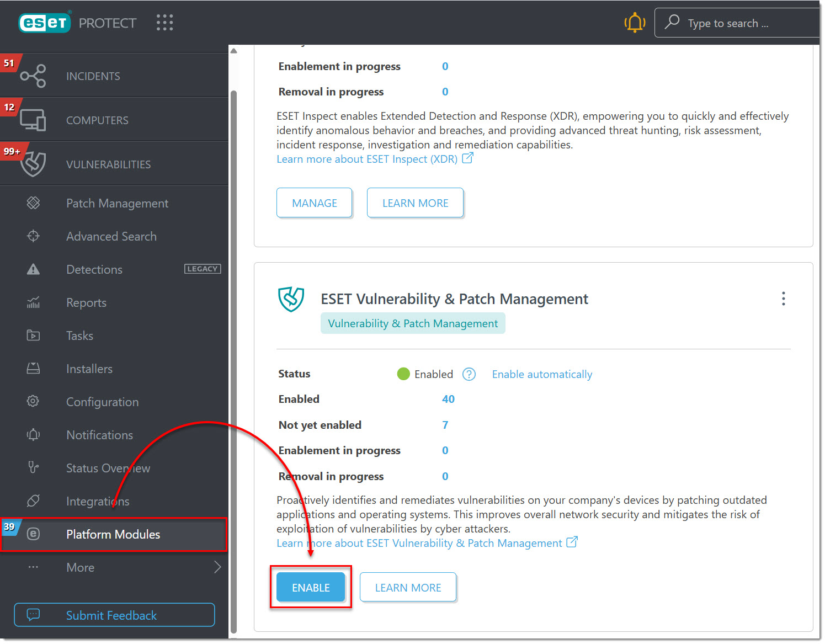
Task: Click Vulnerability module Removal in progress count 0
Action: point(445,476)
